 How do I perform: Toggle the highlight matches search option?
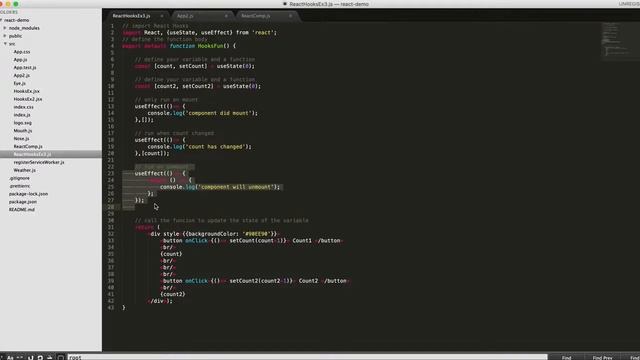(x=60, y=358)
